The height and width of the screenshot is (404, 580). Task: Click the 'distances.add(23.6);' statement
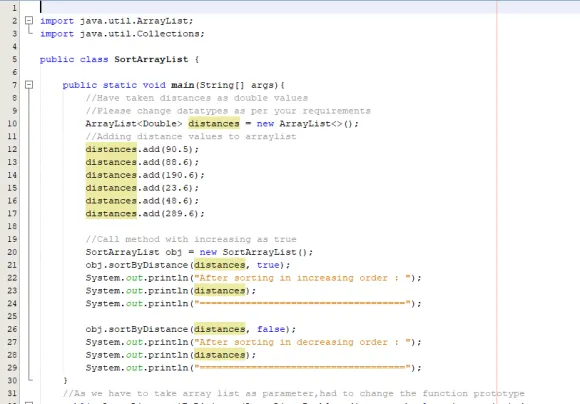click(x=142, y=188)
